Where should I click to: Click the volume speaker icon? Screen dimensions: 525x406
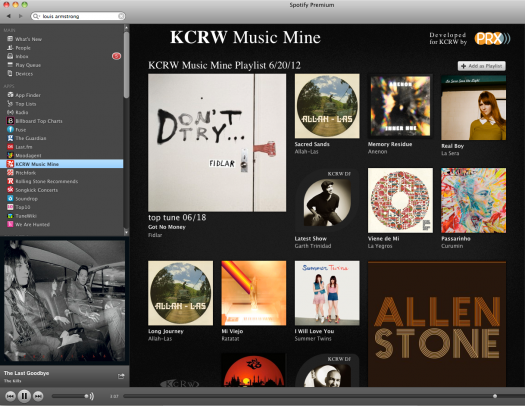[x=91, y=396]
